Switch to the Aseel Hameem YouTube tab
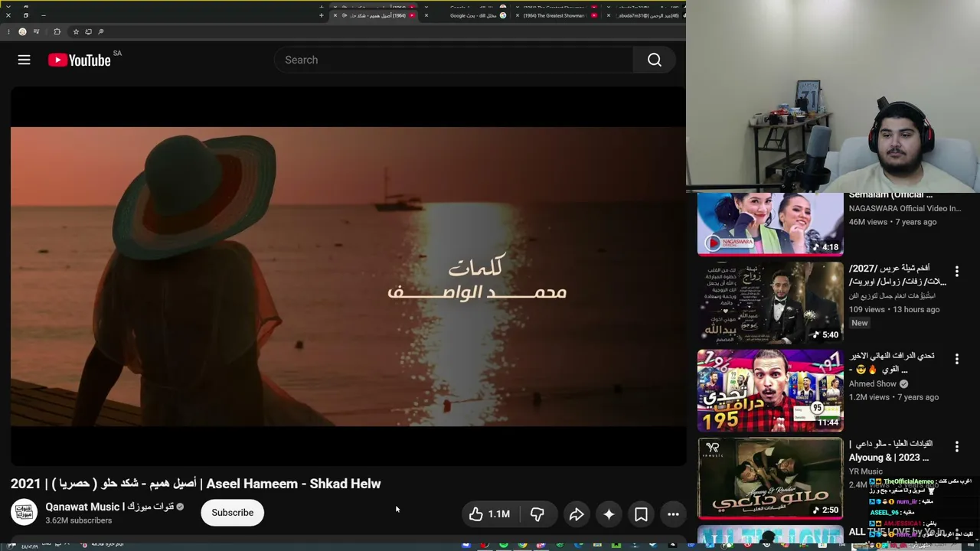This screenshot has height=551, width=980. click(x=375, y=15)
